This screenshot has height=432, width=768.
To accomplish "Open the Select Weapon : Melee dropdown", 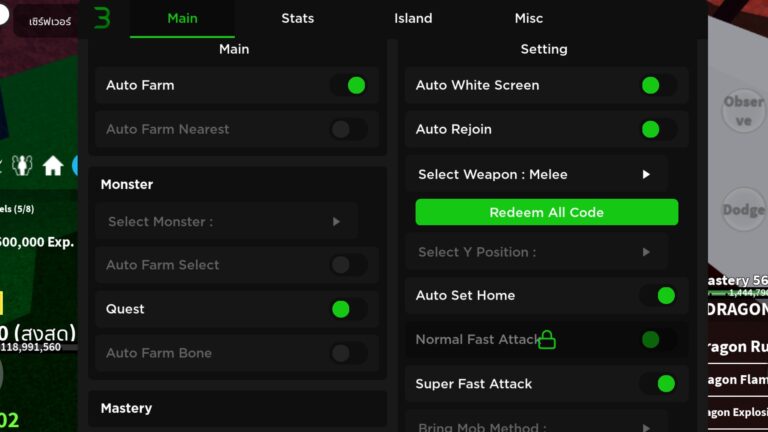I will 536,174.
